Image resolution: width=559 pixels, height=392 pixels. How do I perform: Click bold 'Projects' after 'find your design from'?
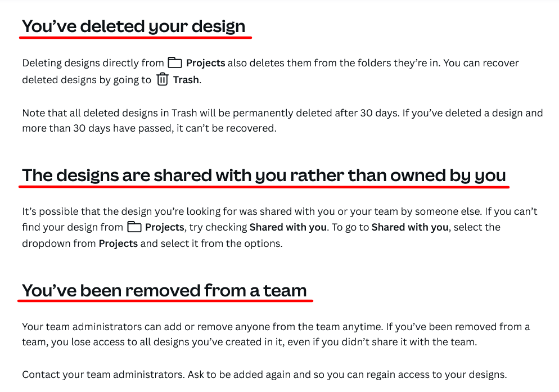tap(164, 227)
